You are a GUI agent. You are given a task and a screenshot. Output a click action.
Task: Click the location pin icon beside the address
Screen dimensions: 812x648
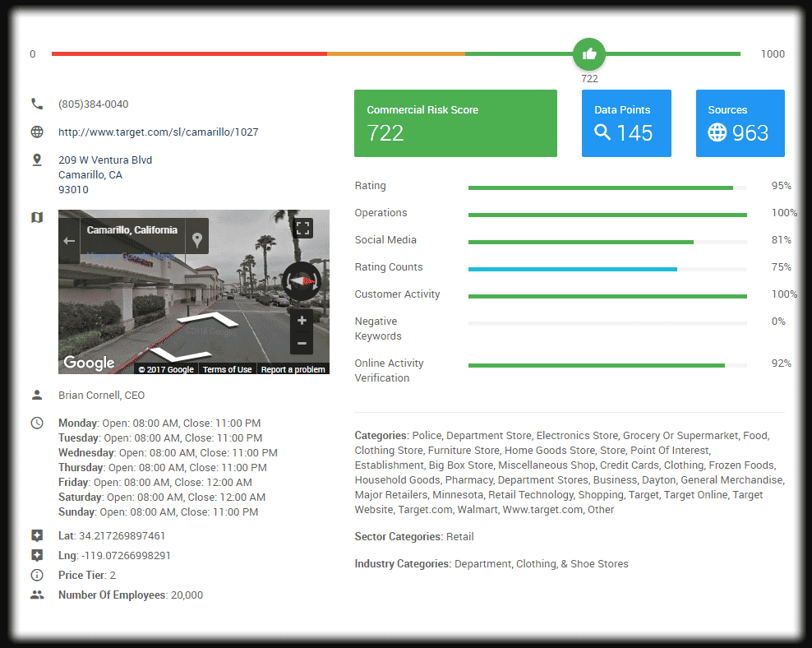(x=37, y=160)
